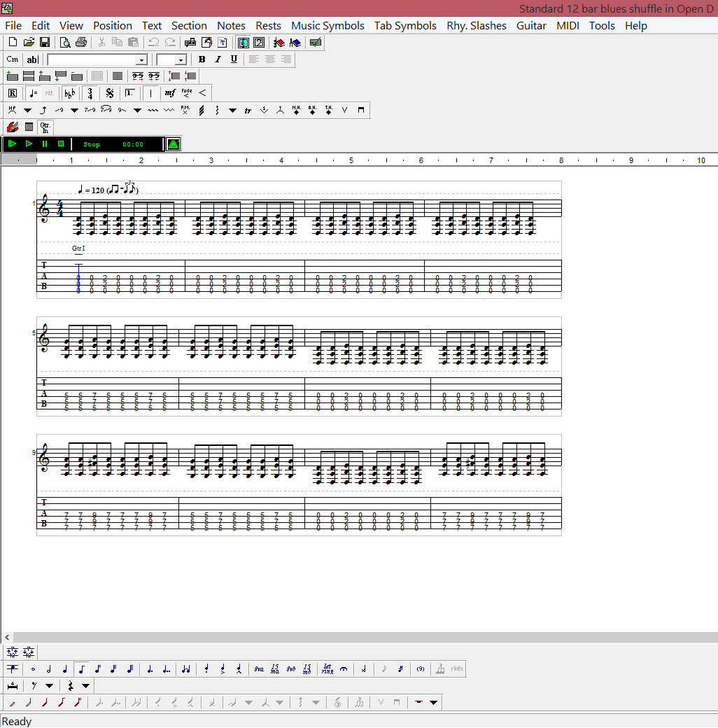Apply palm mute to selected note
This screenshot has width=718, height=728.
click(185, 110)
